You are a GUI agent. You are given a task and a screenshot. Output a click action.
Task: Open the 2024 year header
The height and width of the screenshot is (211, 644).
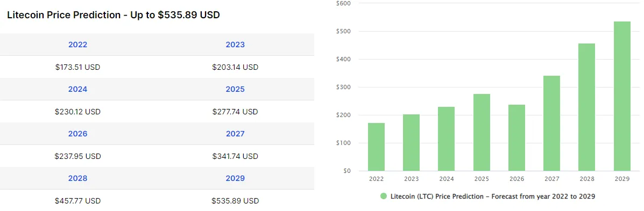point(77,89)
